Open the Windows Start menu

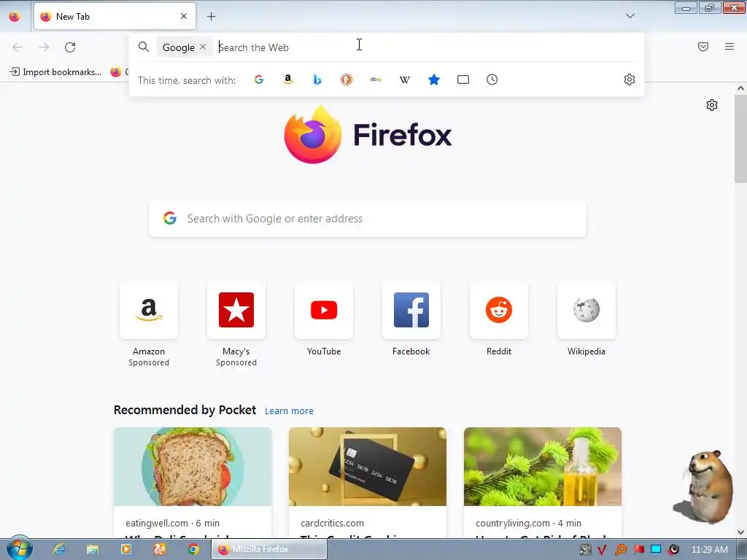coord(20,548)
